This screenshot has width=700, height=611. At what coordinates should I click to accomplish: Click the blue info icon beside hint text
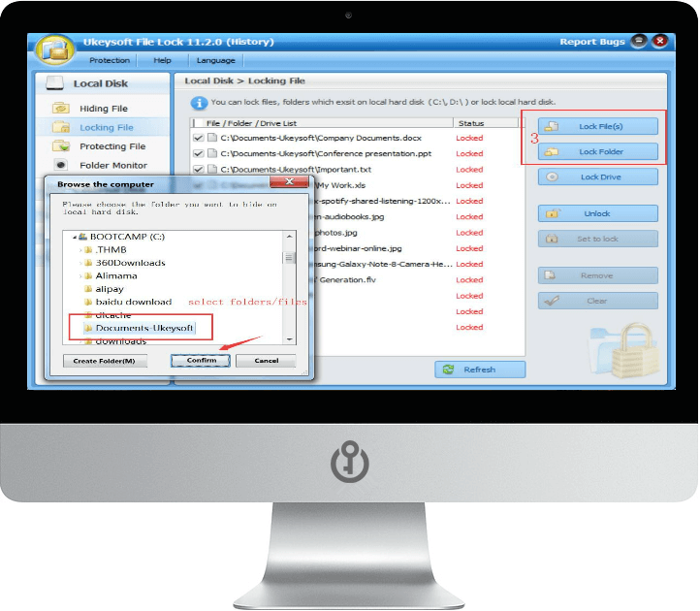(x=199, y=103)
